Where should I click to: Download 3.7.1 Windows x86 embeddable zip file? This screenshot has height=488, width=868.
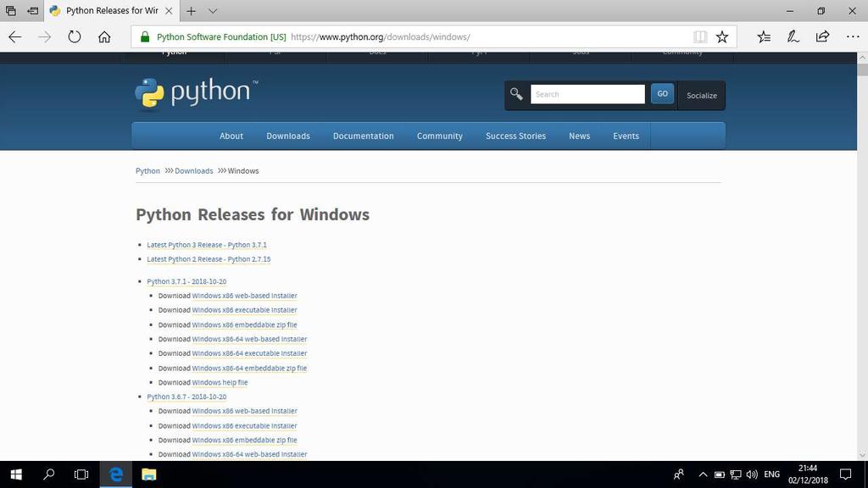coord(244,324)
